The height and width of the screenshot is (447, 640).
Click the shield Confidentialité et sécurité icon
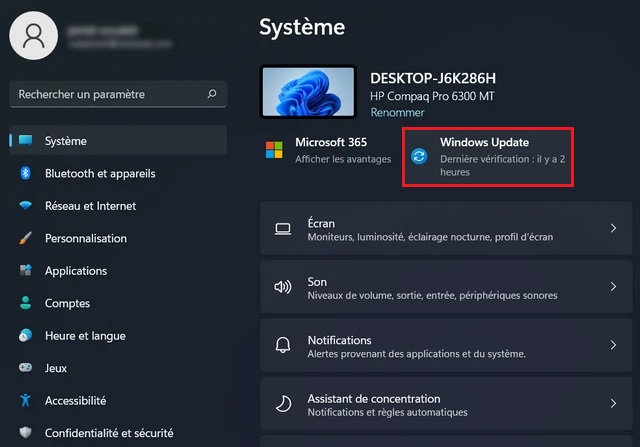(x=25, y=432)
